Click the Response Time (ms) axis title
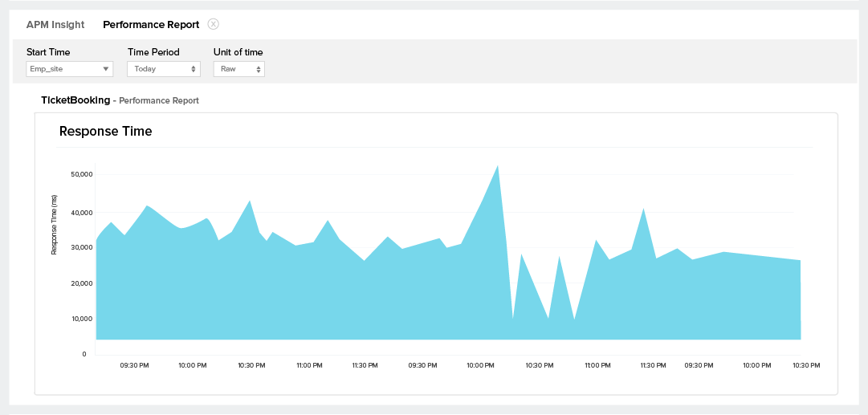Viewport: 868px width, 415px height. (x=55, y=225)
